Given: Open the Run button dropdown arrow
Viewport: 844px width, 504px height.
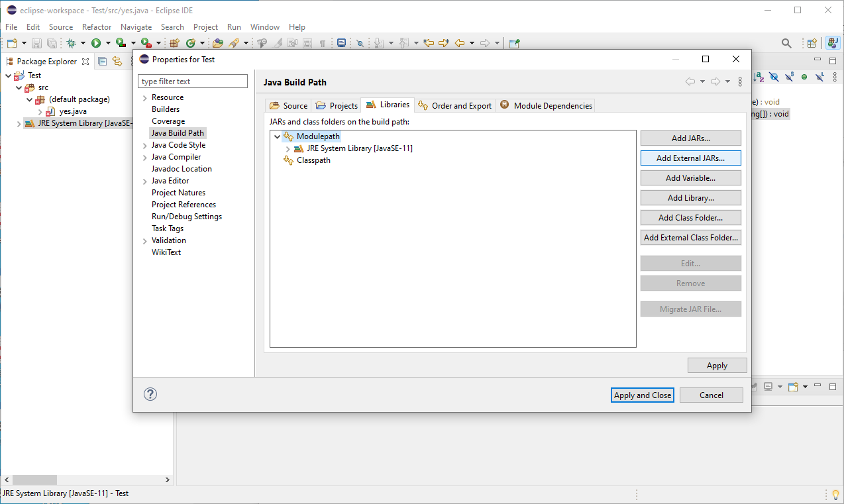Looking at the screenshot, I should [x=107, y=43].
